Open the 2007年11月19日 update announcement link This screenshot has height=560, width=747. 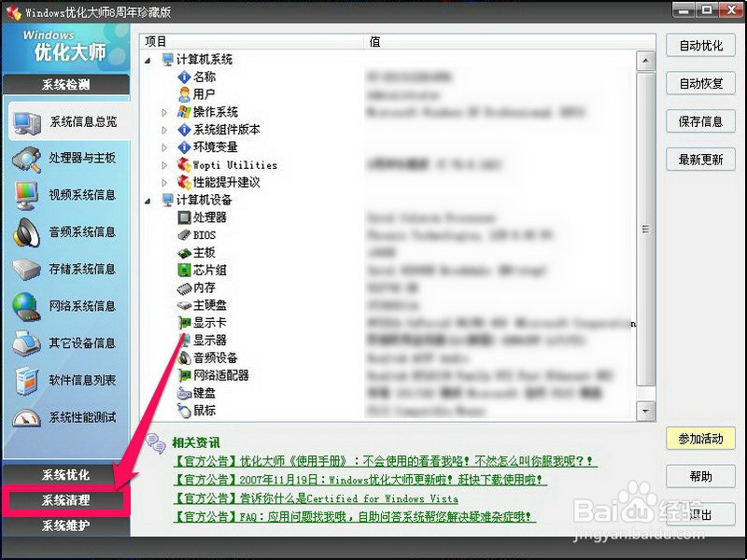click(359, 480)
